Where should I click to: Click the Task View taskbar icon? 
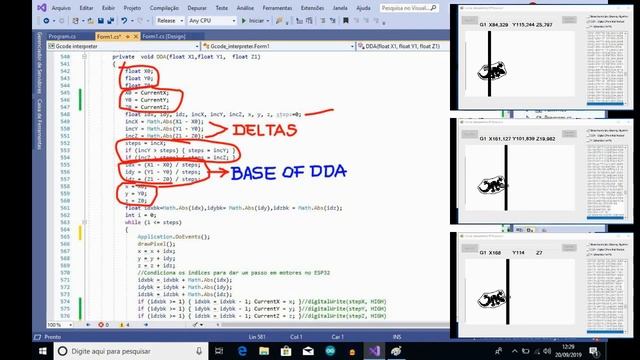(219, 351)
